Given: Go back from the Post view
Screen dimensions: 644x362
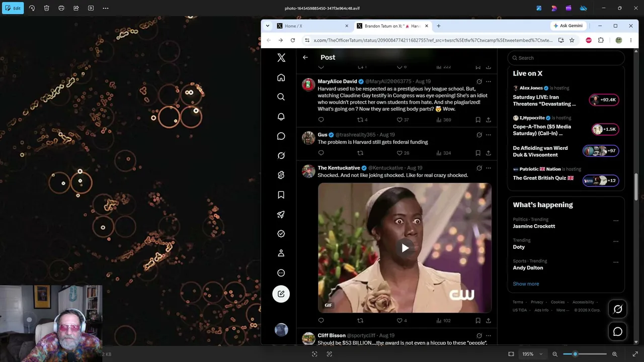Looking at the screenshot, I should (x=305, y=57).
